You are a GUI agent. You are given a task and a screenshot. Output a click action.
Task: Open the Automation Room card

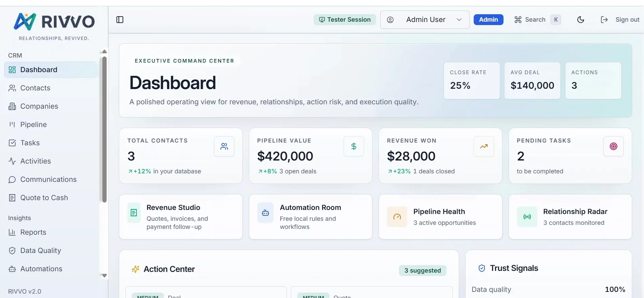pos(310,217)
